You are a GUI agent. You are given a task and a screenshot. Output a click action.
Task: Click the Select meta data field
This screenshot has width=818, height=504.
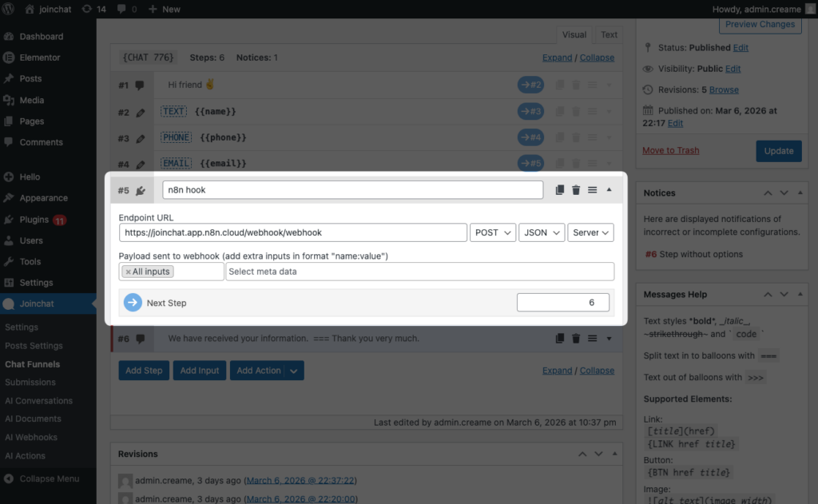pyautogui.click(x=419, y=272)
